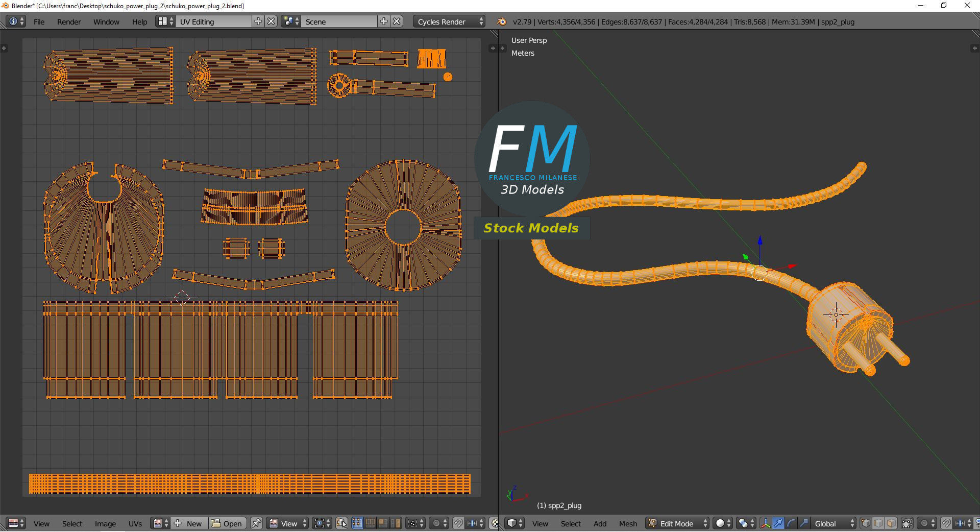
Task: Open the Help menu
Action: click(x=139, y=21)
